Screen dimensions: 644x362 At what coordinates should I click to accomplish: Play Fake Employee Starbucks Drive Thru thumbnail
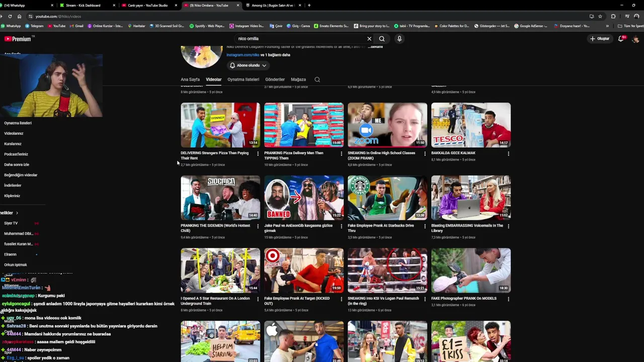[387, 198]
